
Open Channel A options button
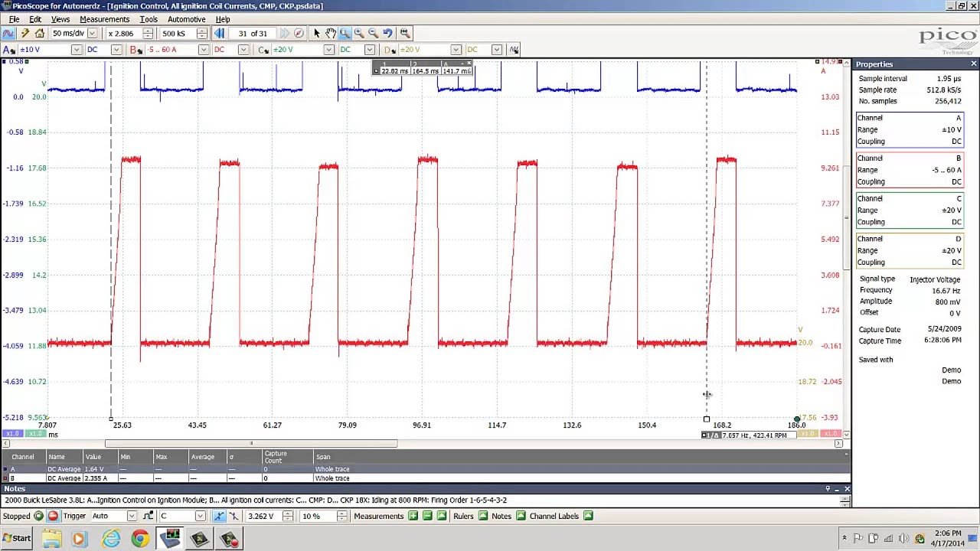click(x=8, y=50)
